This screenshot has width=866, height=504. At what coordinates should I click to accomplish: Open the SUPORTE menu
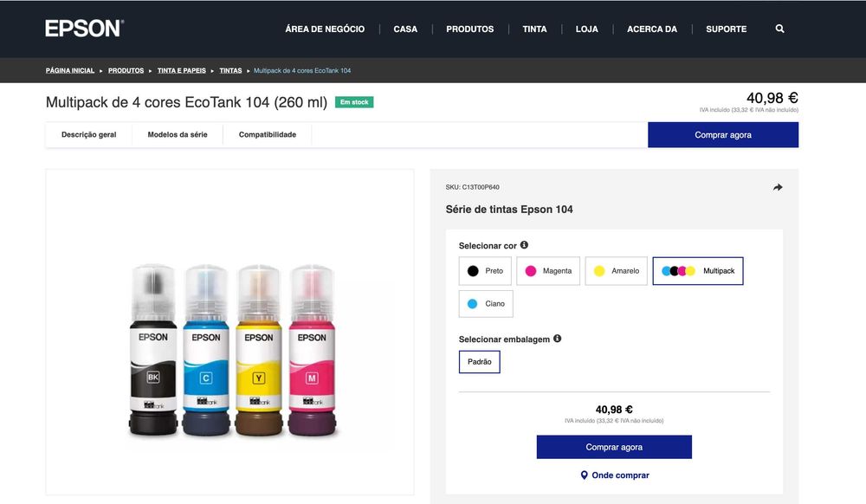(x=727, y=29)
